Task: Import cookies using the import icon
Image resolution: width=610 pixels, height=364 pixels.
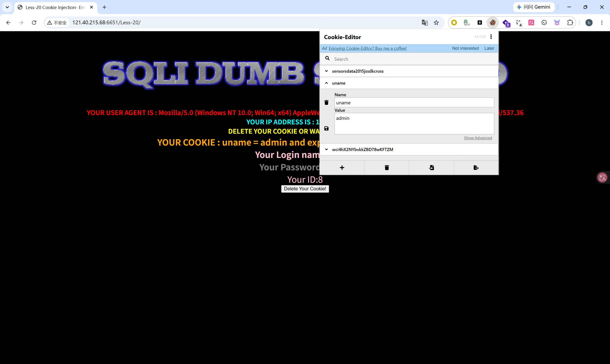Action: coord(432,167)
